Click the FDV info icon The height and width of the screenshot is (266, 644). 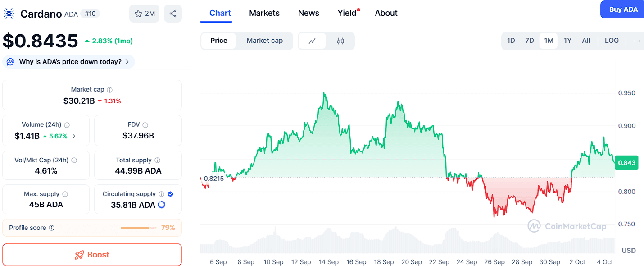[x=145, y=125]
